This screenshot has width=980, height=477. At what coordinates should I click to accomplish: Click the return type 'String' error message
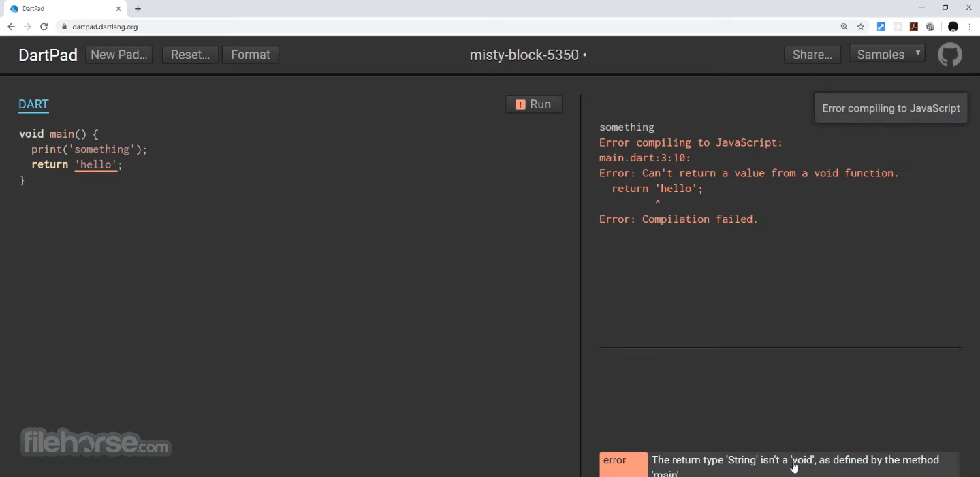point(795,466)
